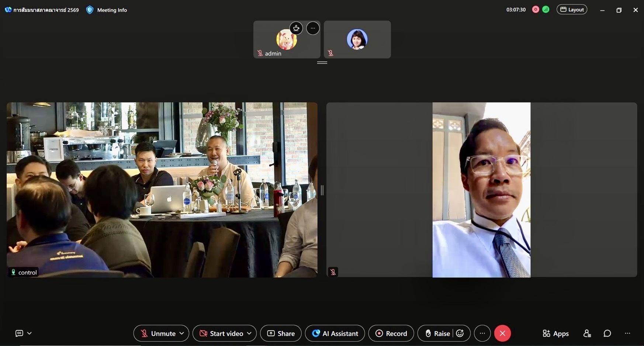Click the red leave meeting button
This screenshot has height=346, width=644.
(x=502, y=333)
